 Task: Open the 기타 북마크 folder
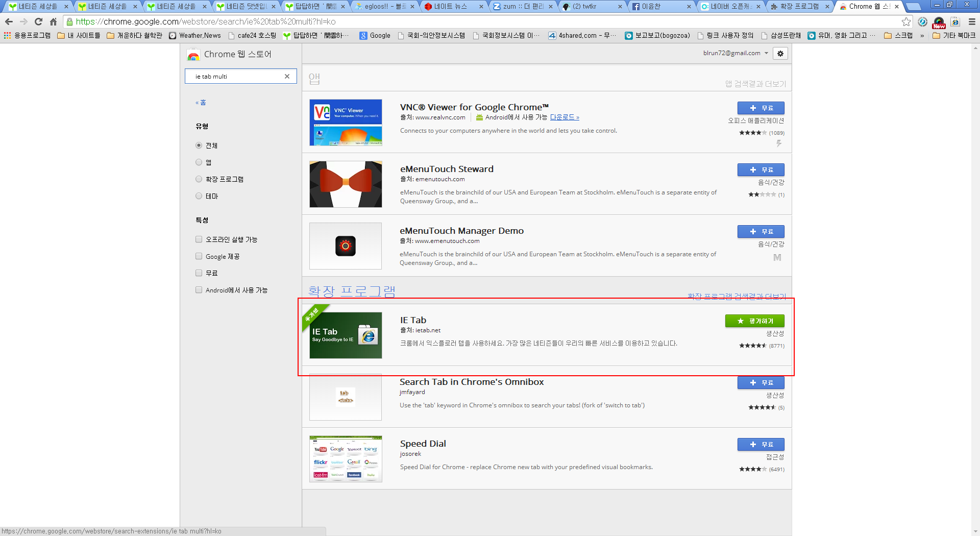pos(954,35)
